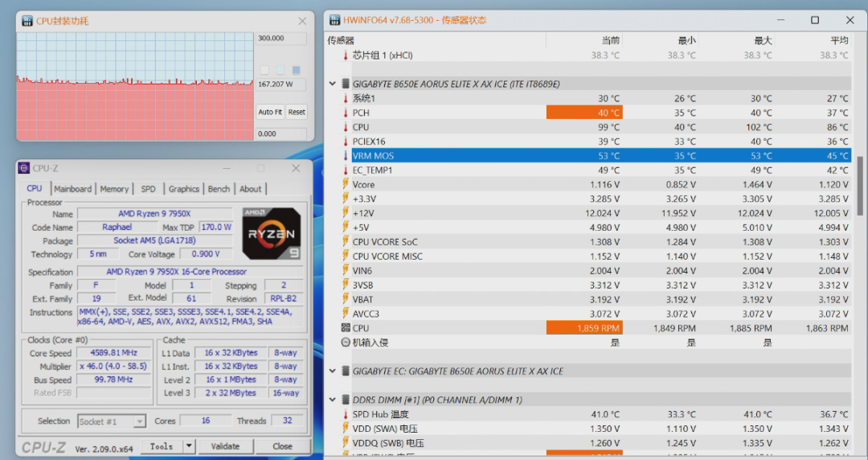Click the voltage bolt icon beside VBAT

tap(346, 299)
